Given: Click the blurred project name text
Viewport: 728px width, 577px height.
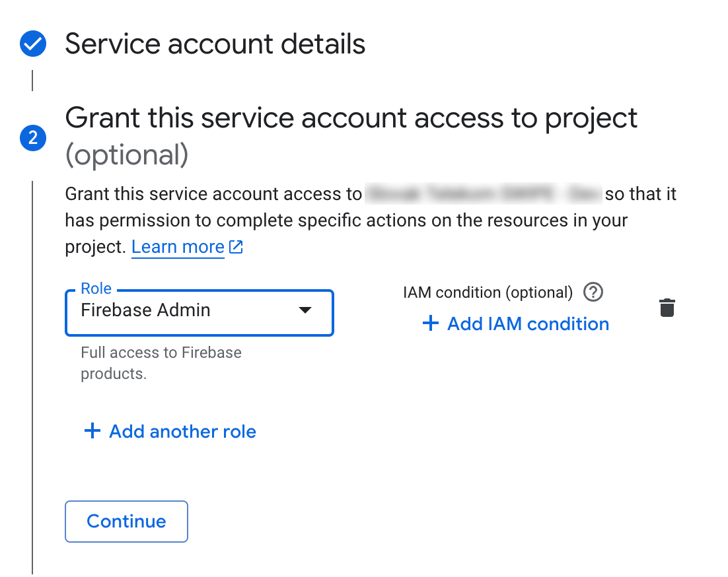Looking at the screenshot, I should (x=483, y=195).
